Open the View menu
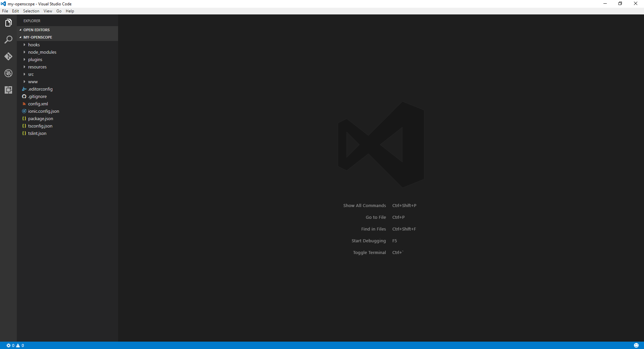The width and height of the screenshot is (644, 349). (x=48, y=11)
